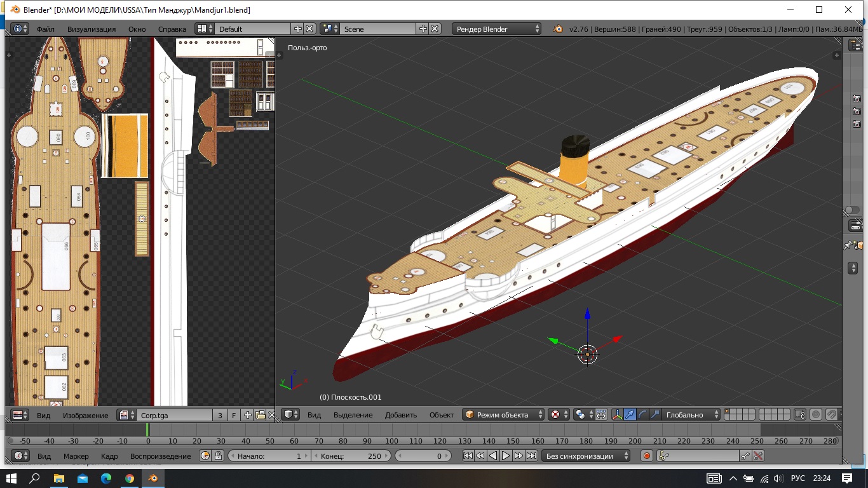Screen dimensions: 868x488
Task: Click the translate manipulator arrow icon
Action: pos(630,415)
